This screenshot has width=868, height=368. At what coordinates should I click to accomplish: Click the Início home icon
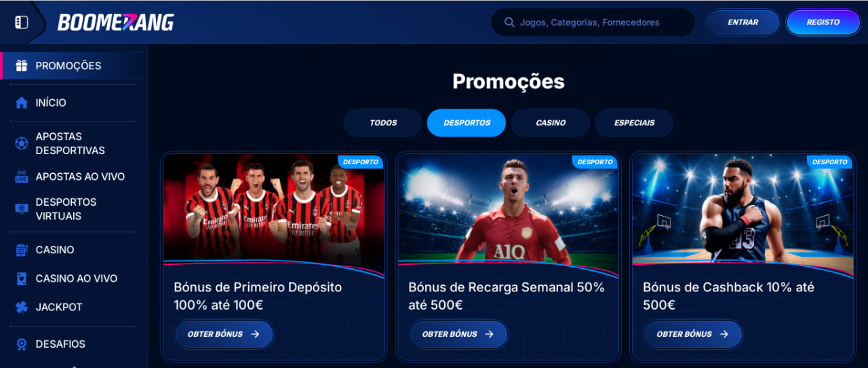(x=22, y=103)
